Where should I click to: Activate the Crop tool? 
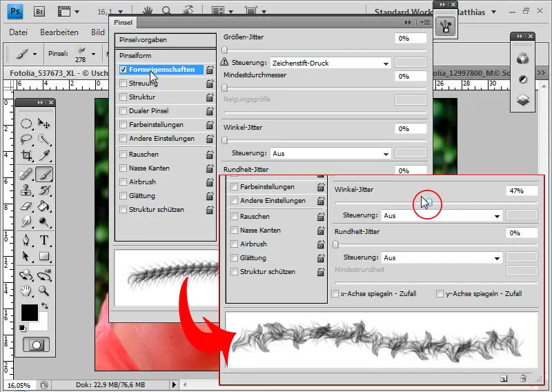point(26,155)
